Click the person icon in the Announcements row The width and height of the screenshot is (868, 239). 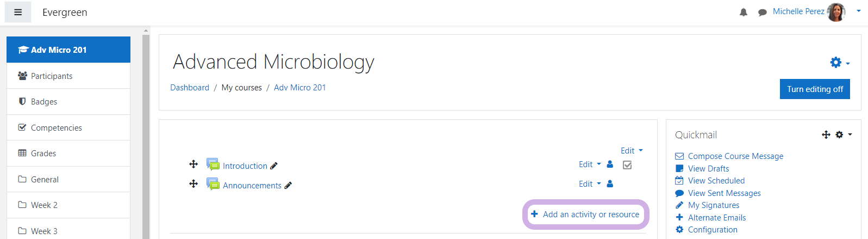click(x=610, y=183)
